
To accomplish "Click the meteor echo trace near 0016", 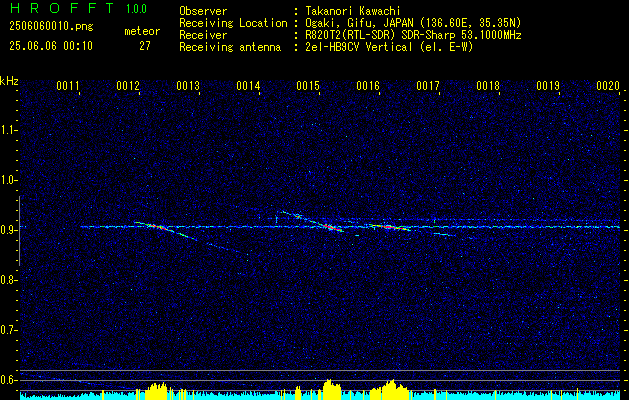I will point(388,227).
